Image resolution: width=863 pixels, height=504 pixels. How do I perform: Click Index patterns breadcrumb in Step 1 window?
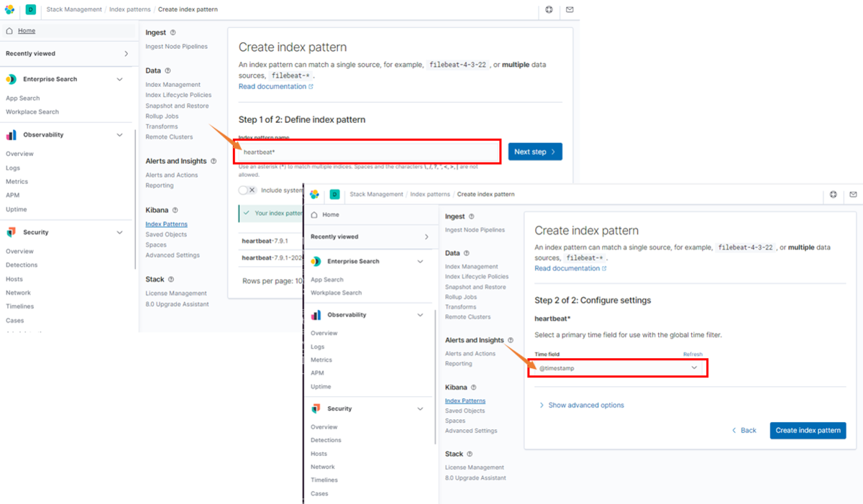coord(129,9)
